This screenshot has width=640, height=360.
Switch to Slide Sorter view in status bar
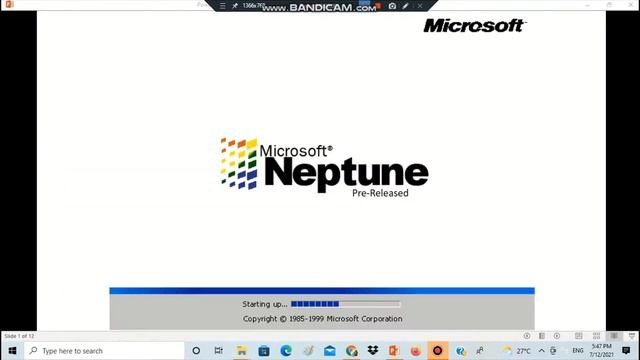point(596,336)
